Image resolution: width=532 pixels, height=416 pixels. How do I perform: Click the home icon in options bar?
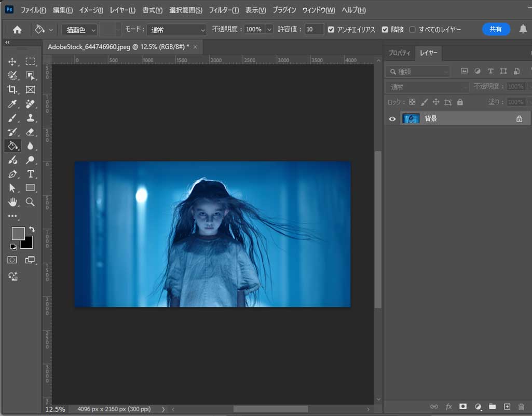[17, 30]
